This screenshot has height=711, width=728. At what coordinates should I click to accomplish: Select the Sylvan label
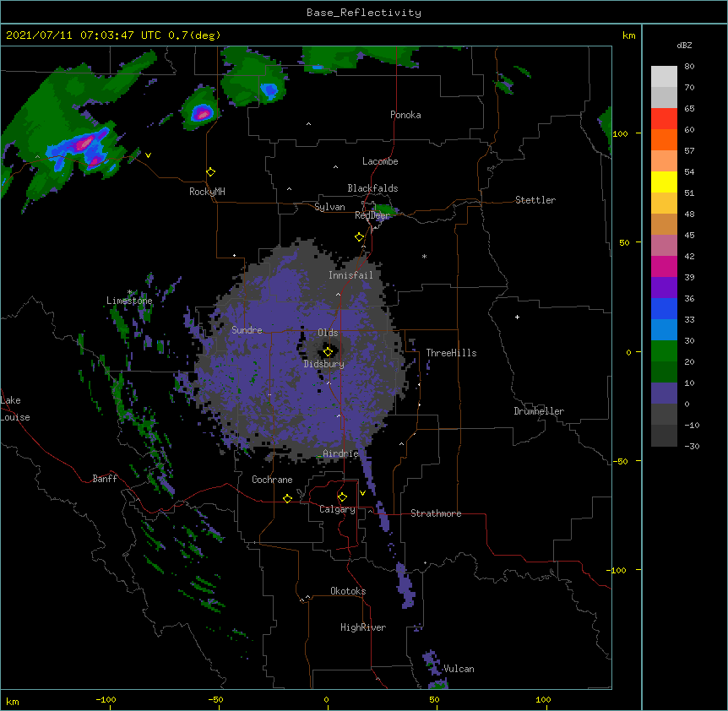click(x=329, y=207)
